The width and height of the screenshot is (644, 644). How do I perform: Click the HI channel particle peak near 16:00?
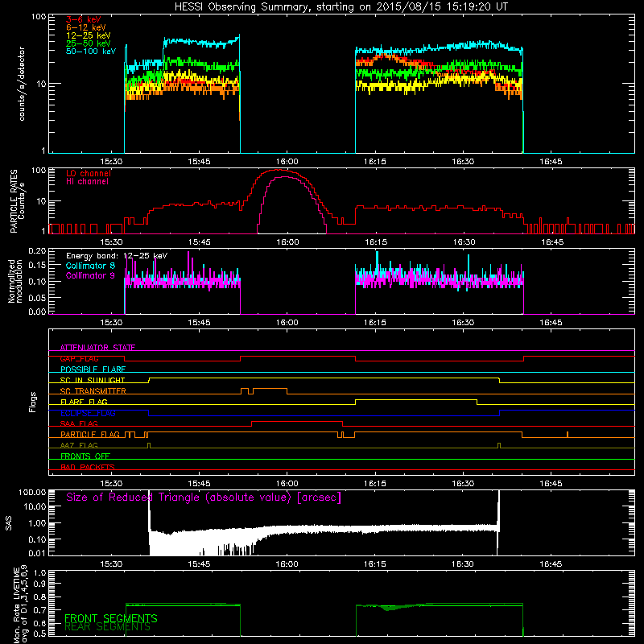pyautogui.click(x=286, y=177)
